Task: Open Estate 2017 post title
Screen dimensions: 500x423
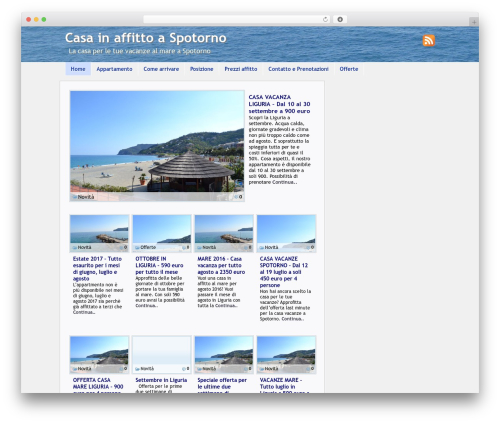Action: click(97, 269)
